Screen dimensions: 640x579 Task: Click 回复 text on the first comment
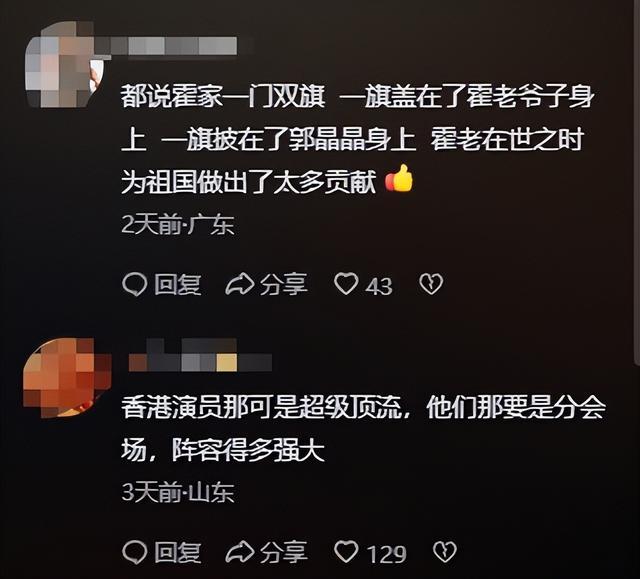pos(178,284)
